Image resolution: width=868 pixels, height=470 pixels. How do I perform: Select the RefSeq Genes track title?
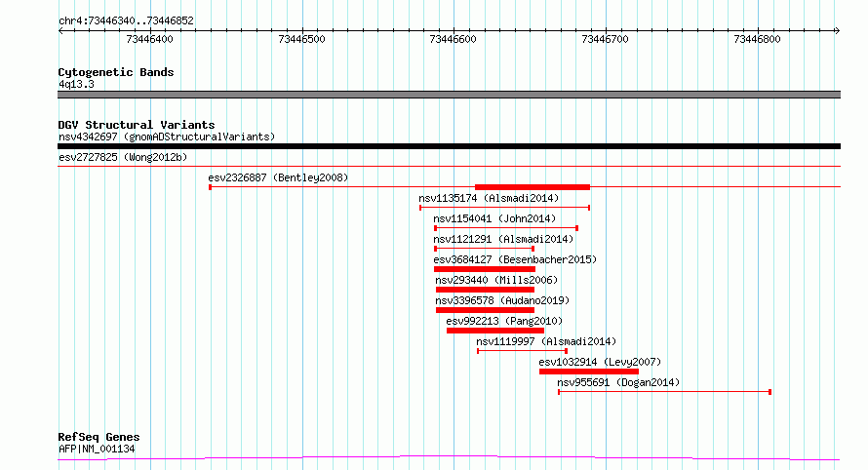pyautogui.click(x=99, y=437)
